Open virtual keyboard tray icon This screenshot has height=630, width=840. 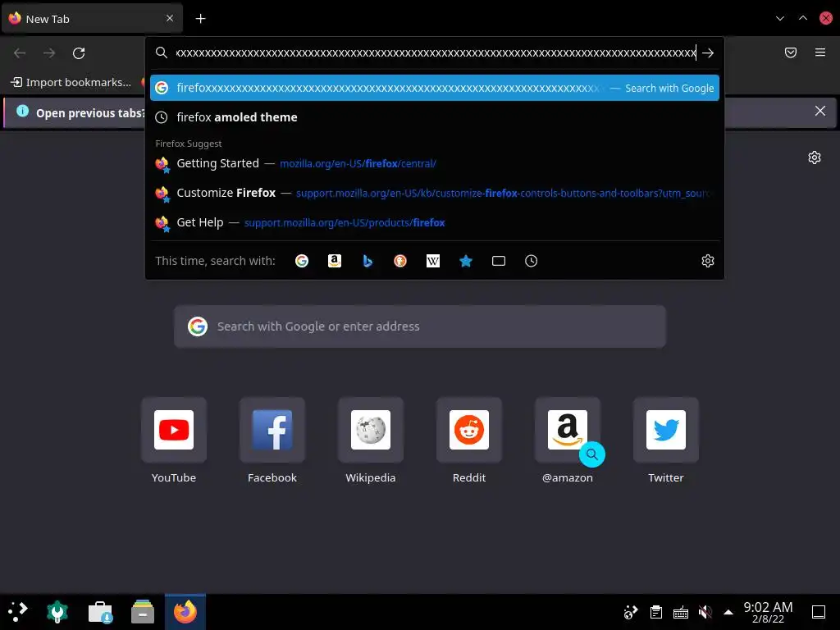(680, 612)
